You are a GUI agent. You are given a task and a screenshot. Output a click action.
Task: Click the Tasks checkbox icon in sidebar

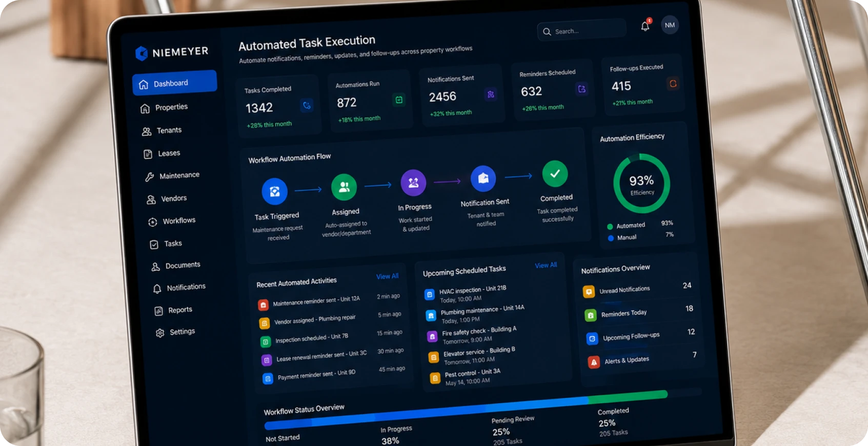pyautogui.click(x=154, y=245)
